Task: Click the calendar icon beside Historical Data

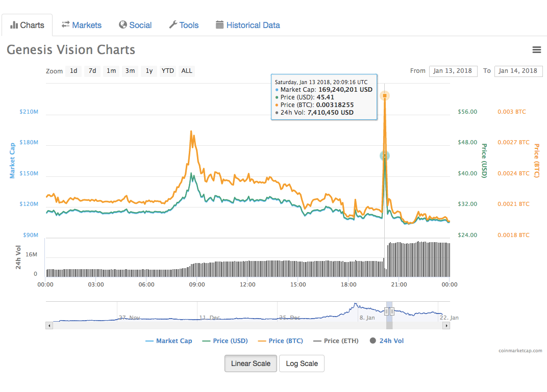Action: (219, 24)
